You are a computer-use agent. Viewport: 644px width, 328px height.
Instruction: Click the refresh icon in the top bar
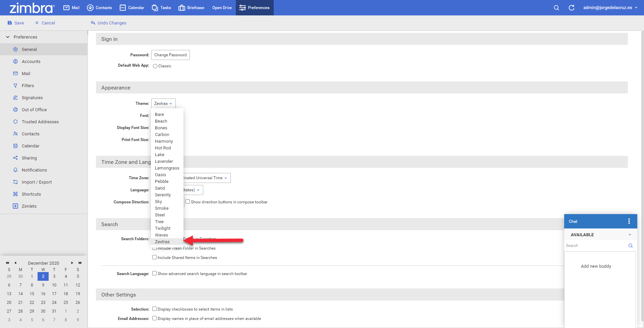pyautogui.click(x=572, y=8)
